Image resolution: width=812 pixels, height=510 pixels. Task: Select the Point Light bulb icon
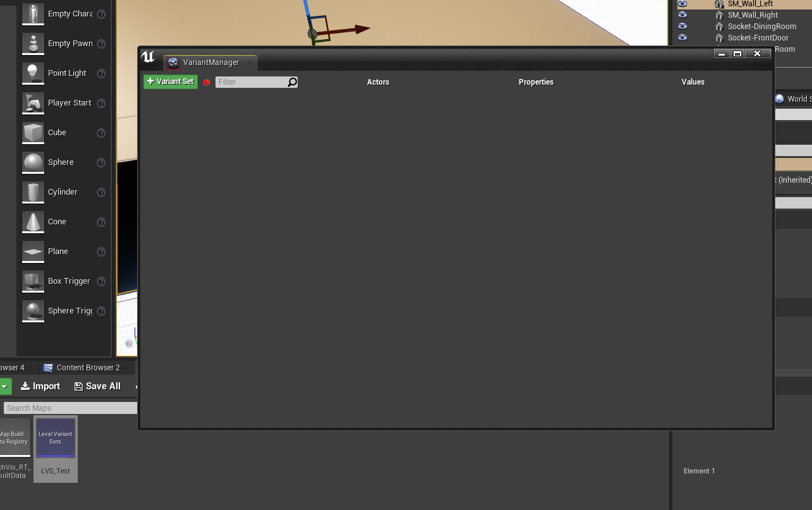[x=33, y=73]
